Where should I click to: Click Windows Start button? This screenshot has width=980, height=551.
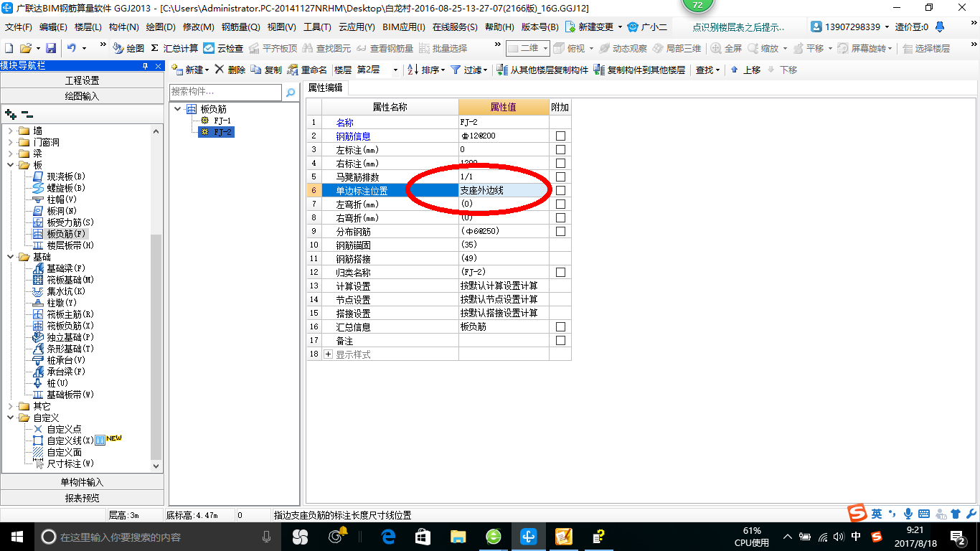(16, 536)
